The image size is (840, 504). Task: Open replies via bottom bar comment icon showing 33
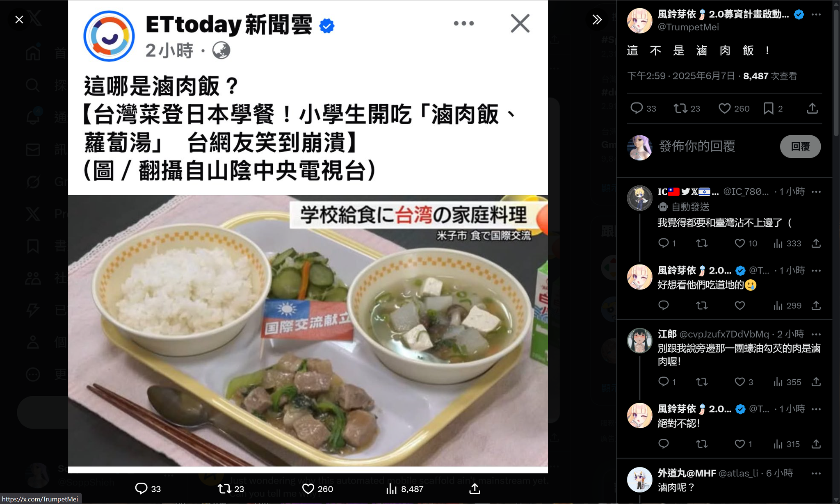(x=141, y=489)
